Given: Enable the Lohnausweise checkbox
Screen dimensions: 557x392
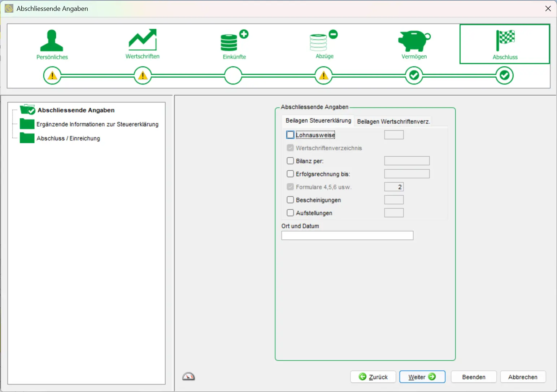Looking at the screenshot, I should click(x=290, y=135).
